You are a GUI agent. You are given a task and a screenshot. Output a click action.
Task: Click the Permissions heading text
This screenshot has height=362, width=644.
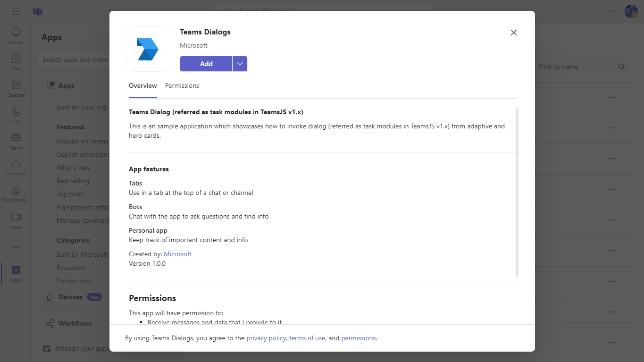click(x=152, y=298)
